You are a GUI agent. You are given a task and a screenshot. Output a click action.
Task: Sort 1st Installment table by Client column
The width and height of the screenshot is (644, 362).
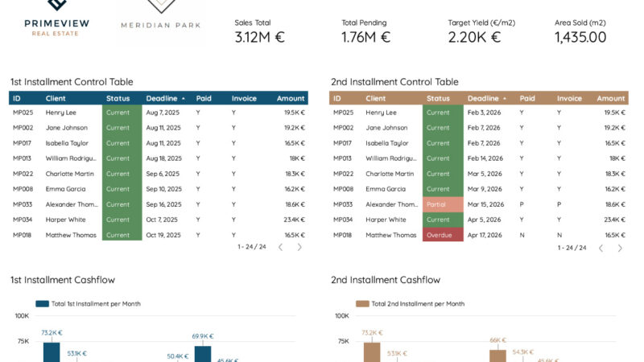[56, 98]
